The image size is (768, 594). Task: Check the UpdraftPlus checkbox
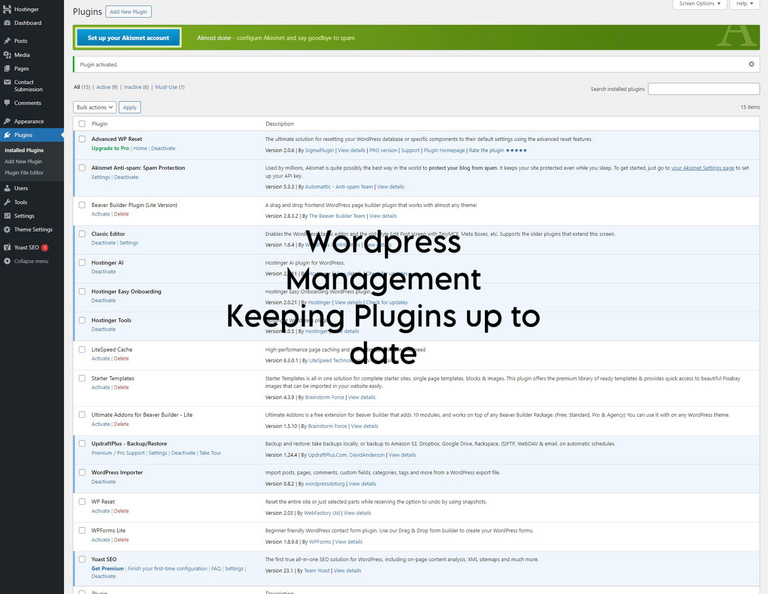tap(82, 444)
